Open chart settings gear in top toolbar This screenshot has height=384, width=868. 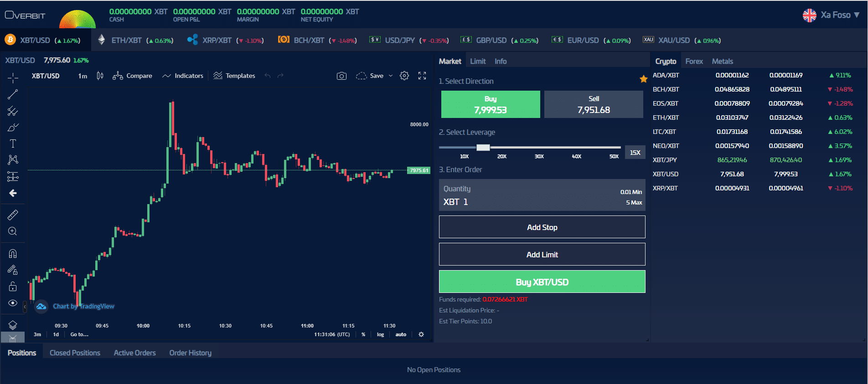click(404, 76)
